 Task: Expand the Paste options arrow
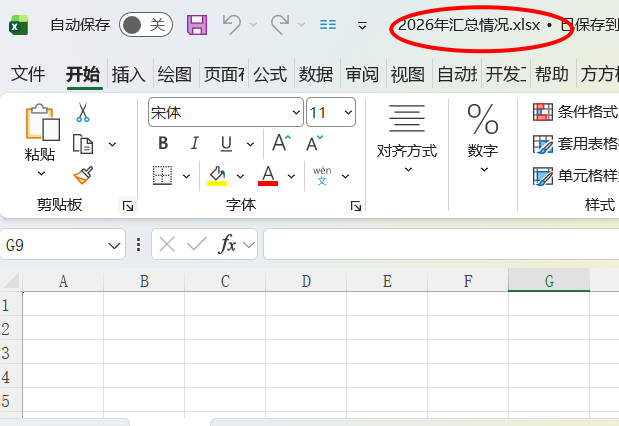coord(41,173)
